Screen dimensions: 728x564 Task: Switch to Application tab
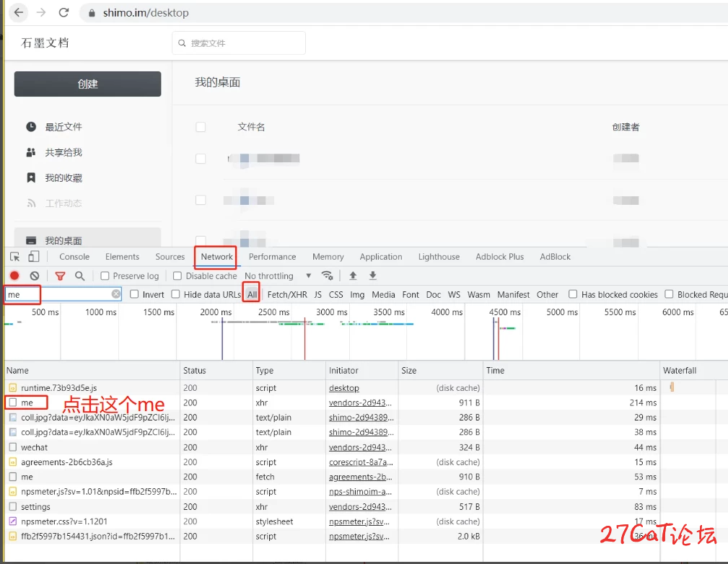click(381, 257)
